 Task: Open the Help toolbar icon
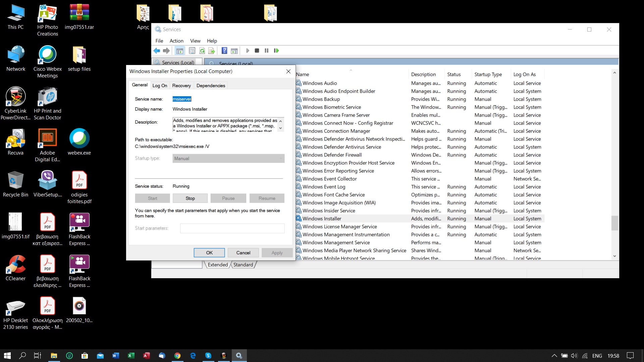pos(224,51)
